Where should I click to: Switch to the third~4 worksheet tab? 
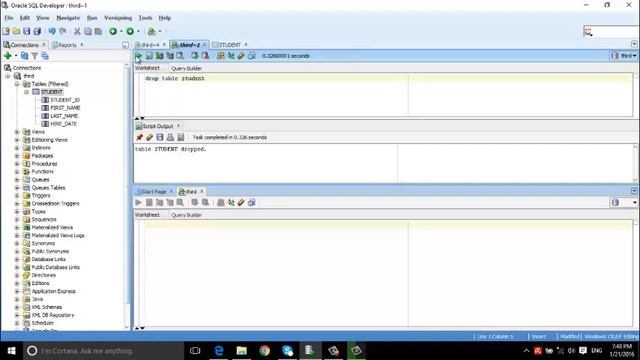150,45
